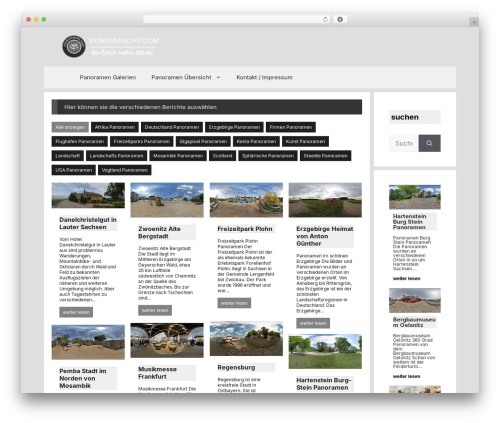Image resolution: width=500 pixels, height=423 pixels.
Task: Filter by Kunst Panoramen
Action: tap(305, 141)
